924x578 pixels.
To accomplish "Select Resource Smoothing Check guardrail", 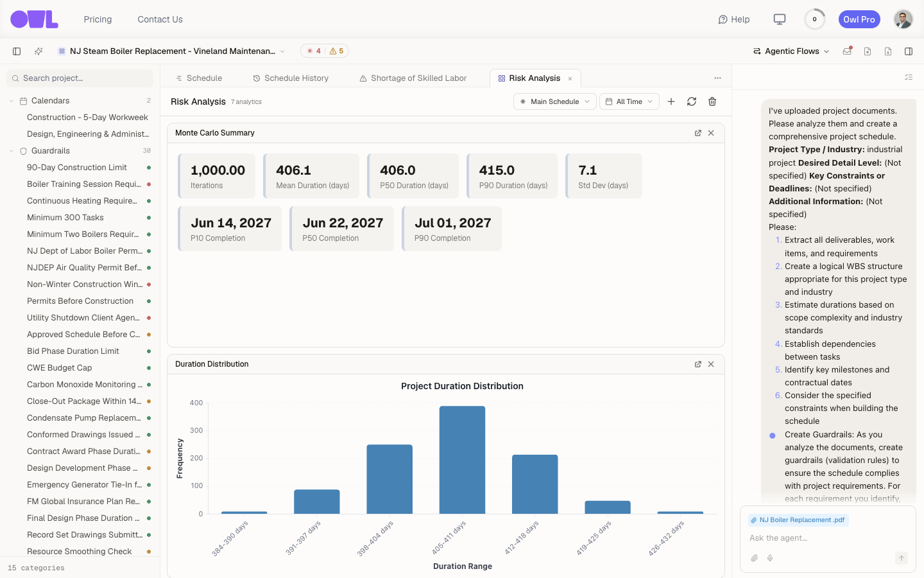I will point(80,552).
